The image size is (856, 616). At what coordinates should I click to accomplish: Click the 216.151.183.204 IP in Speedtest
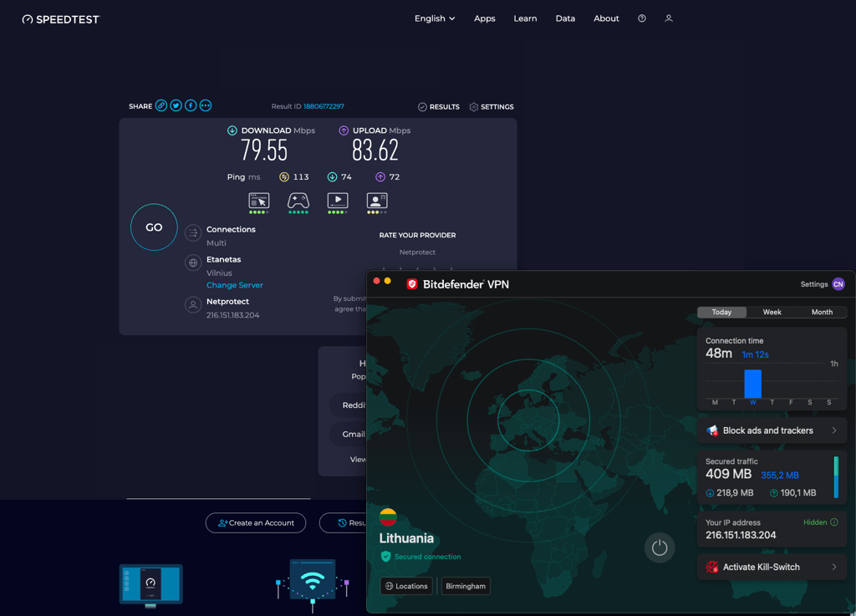(232, 315)
